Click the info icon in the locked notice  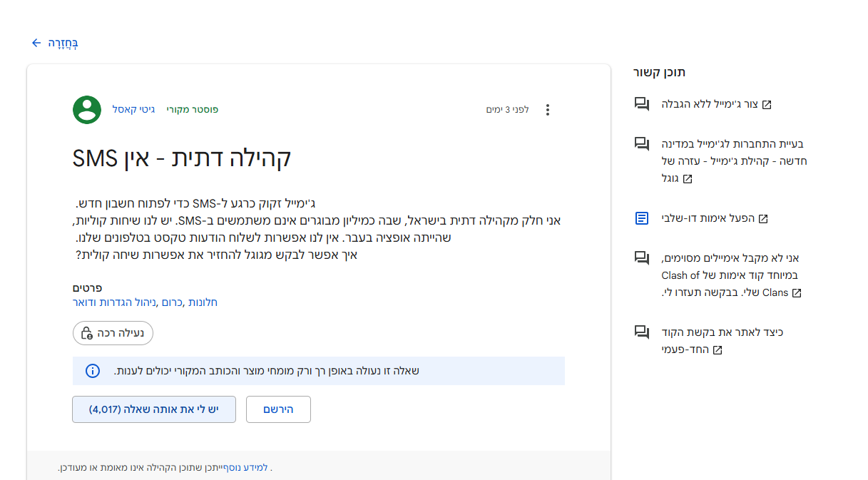93,371
